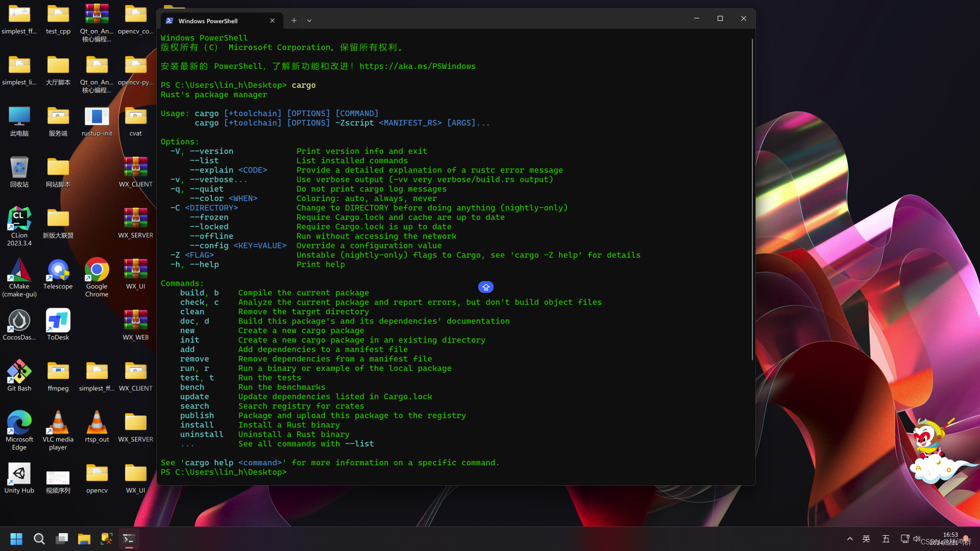980x551 pixels.
Task: Open Microsoft Edge from the desktop
Action: [x=19, y=421]
